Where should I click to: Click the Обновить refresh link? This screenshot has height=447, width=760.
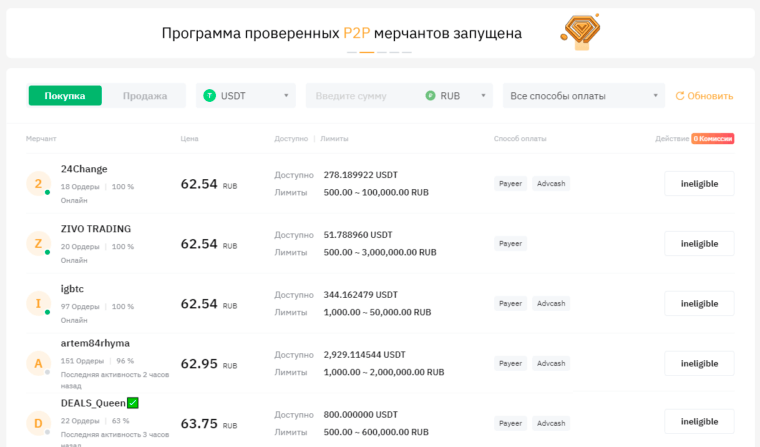704,96
